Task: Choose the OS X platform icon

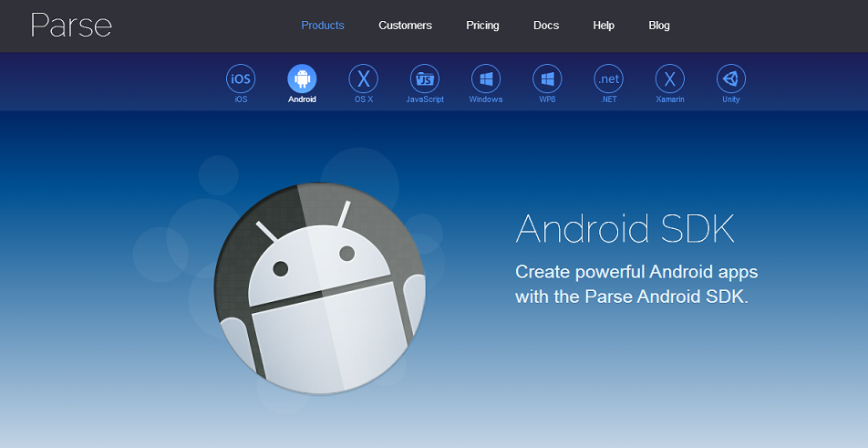Action: 364,78
